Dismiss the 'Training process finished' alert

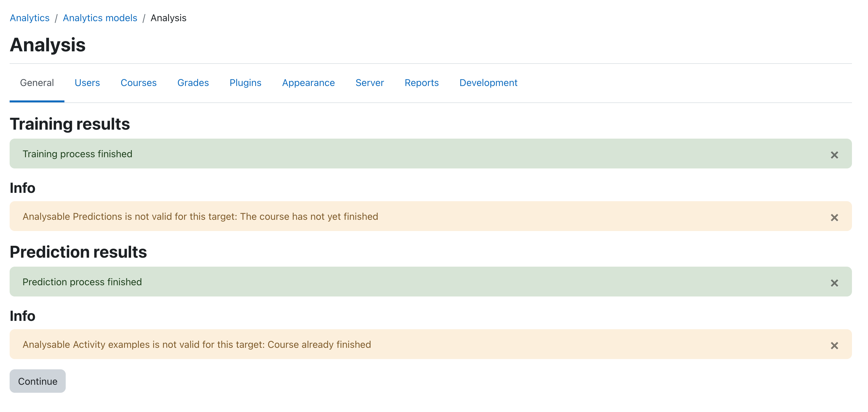pyautogui.click(x=834, y=155)
